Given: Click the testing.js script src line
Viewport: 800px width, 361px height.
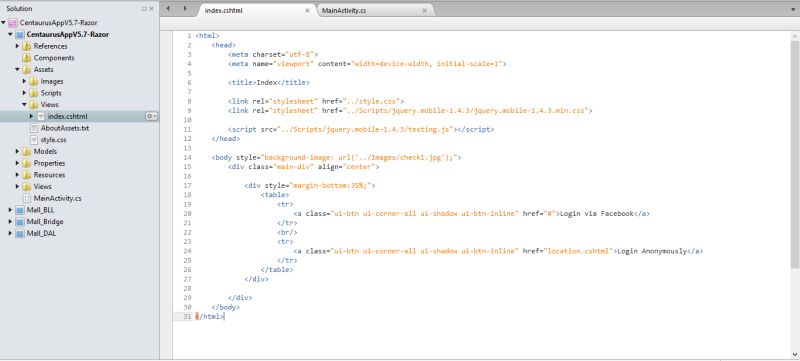Looking at the screenshot, I should [361, 130].
